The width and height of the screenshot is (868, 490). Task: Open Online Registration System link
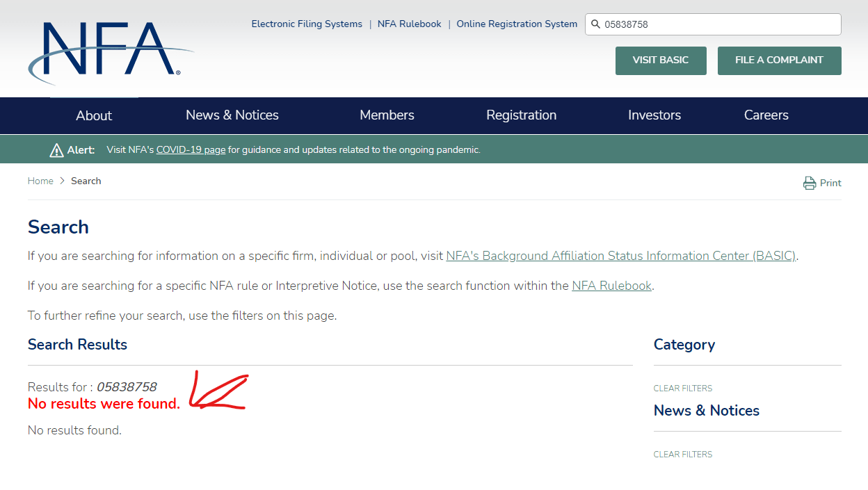point(517,24)
